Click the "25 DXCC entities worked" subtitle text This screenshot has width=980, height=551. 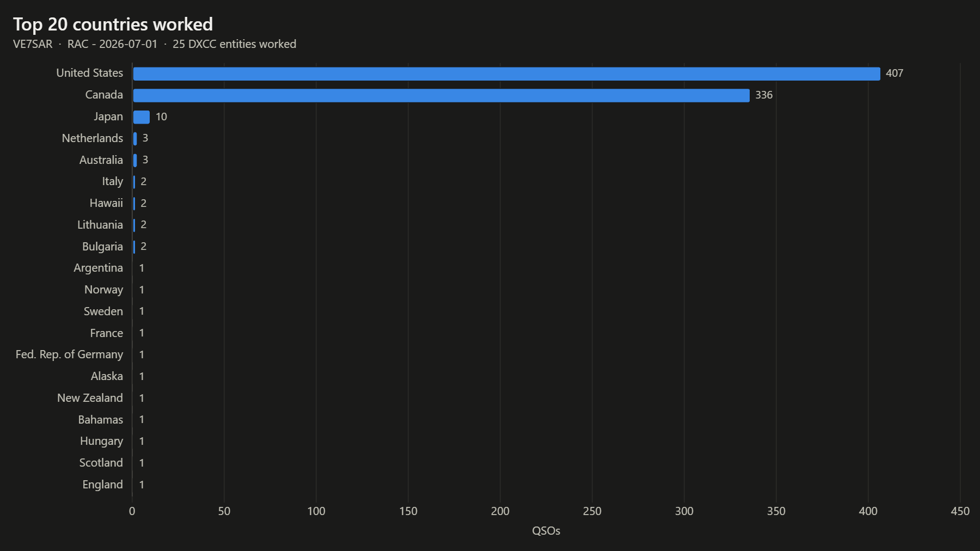point(235,44)
